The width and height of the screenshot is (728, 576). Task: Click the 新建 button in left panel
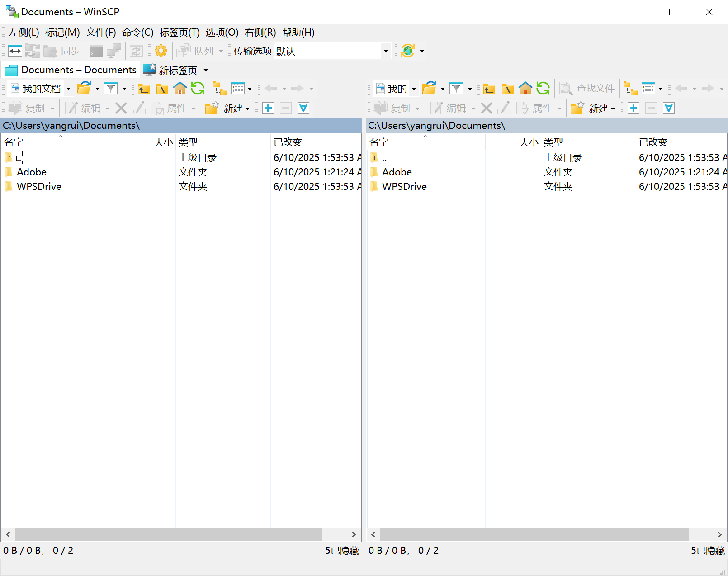(228, 109)
